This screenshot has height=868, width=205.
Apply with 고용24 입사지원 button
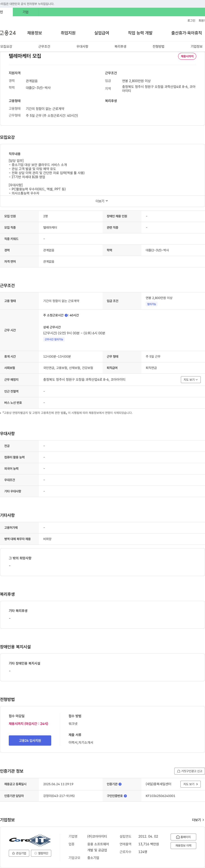coord(30,740)
